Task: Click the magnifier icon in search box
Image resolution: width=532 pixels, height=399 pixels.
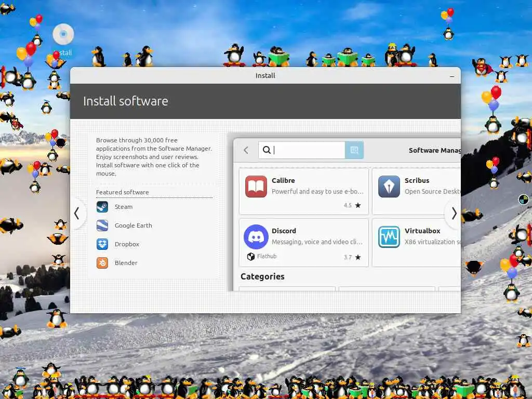Action: (267, 150)
